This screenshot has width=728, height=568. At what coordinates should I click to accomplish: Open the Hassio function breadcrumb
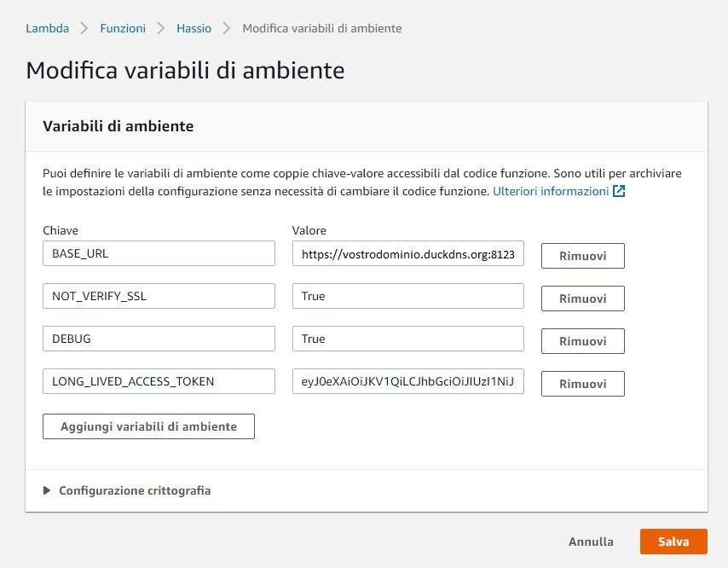tap(194, 27)
